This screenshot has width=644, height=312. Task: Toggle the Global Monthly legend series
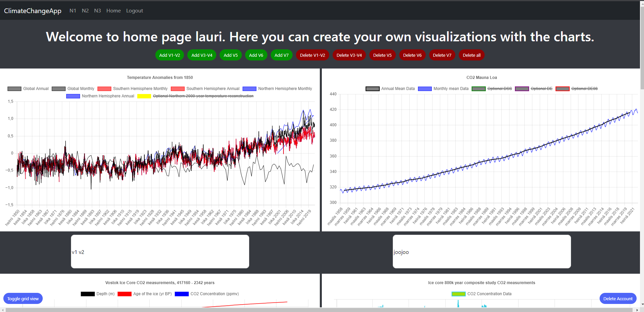click(x=73, y=89)
